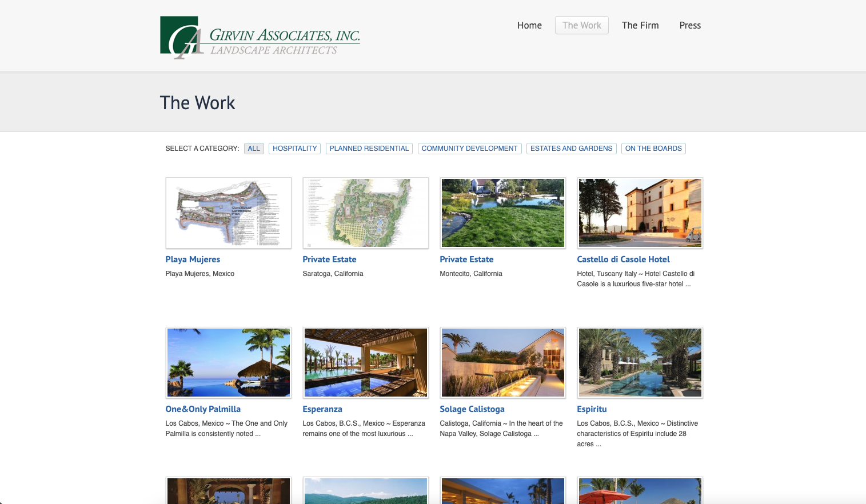Open Castello di Casole Hotel photo
This screenshot has width=866, height=504.
[x=640, y=213]
